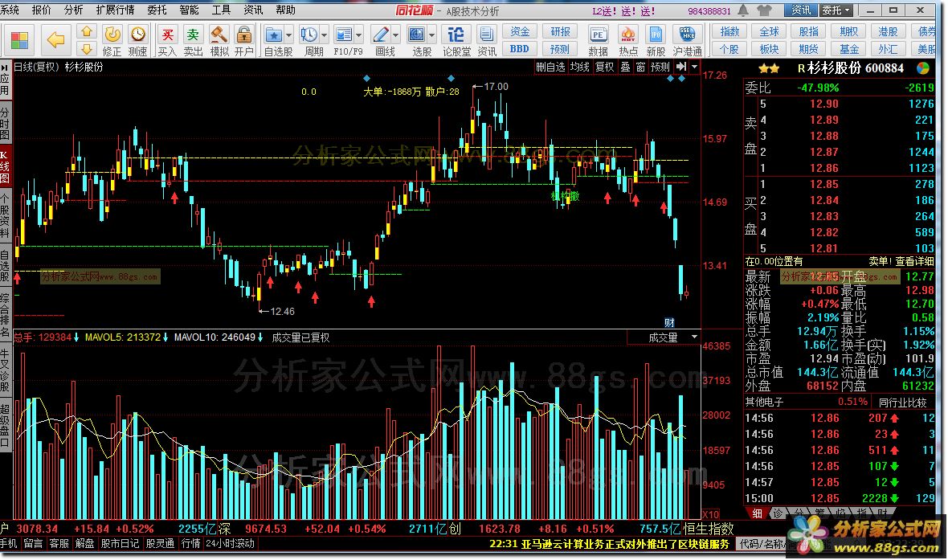Open the 工具 menu
948x560 pixels.
221,10
